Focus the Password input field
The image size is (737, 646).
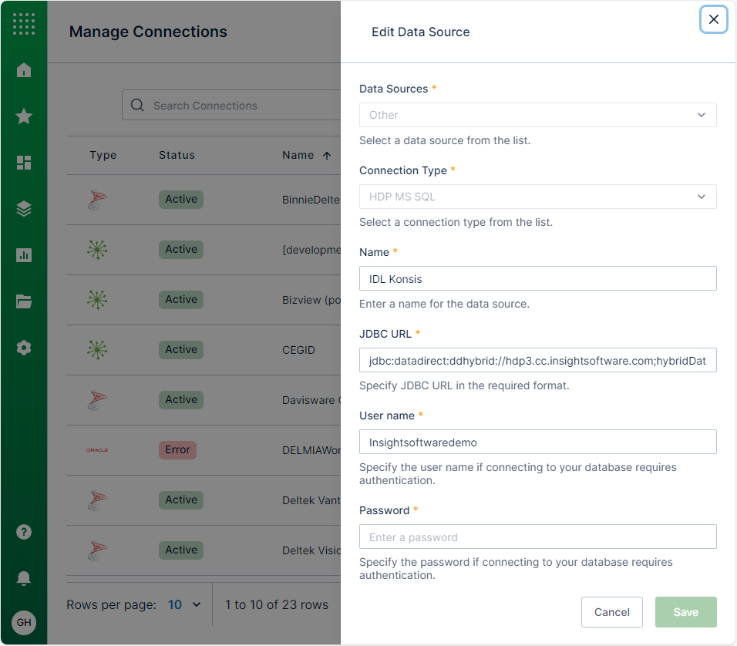pos(538,537)
